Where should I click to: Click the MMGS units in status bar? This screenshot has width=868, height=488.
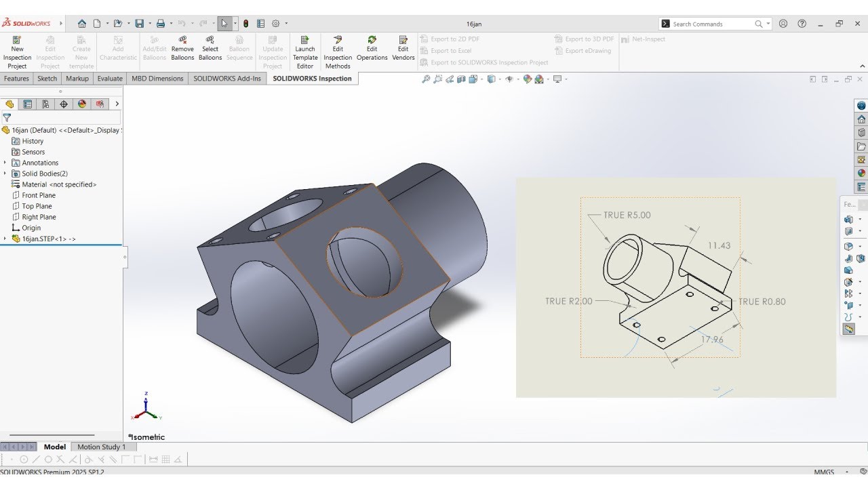pos(824,472)
